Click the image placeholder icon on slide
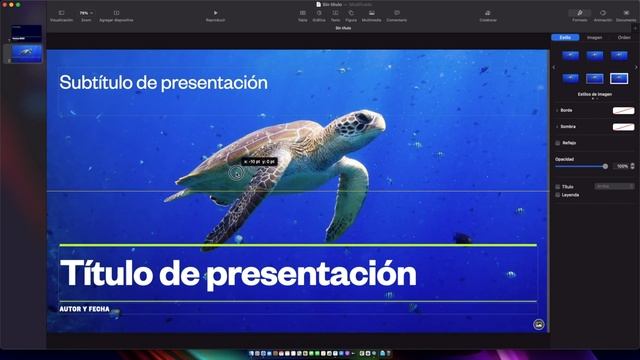The image size is (640, 360). pyautogui.click(x=538, y=324)
